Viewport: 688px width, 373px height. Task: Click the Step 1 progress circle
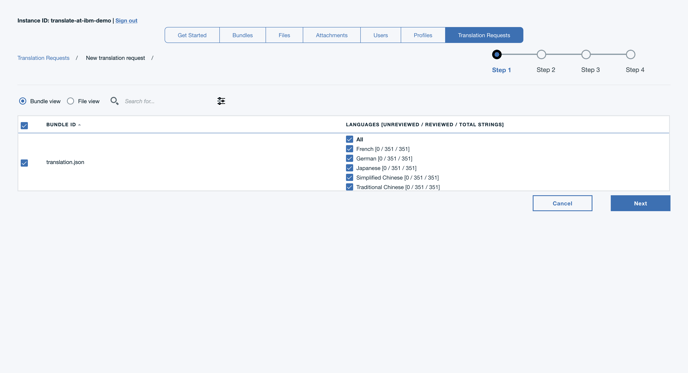496,54
